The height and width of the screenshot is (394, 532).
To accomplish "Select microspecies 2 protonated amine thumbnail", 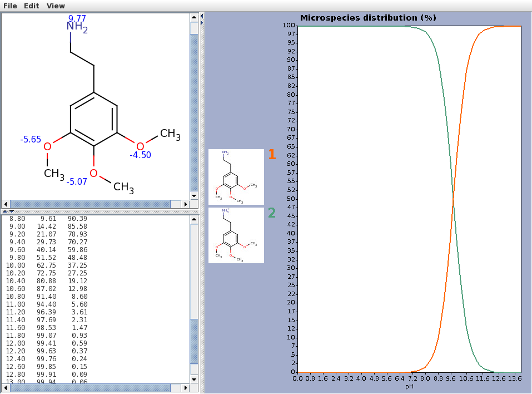I will [x=236, y=235].
